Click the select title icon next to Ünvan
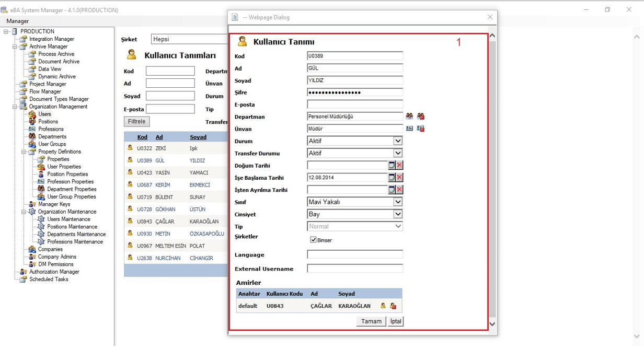Viewport: 644px width, 349px height. 409,129
